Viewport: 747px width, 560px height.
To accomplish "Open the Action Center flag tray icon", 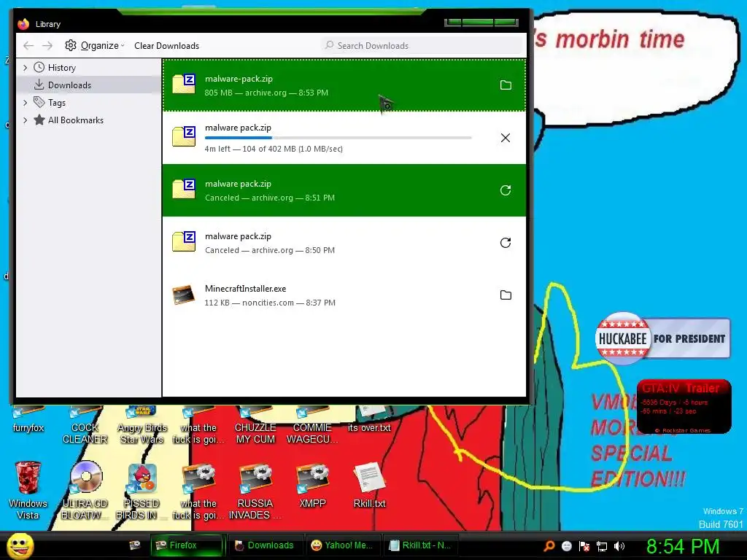I will 584,546.
